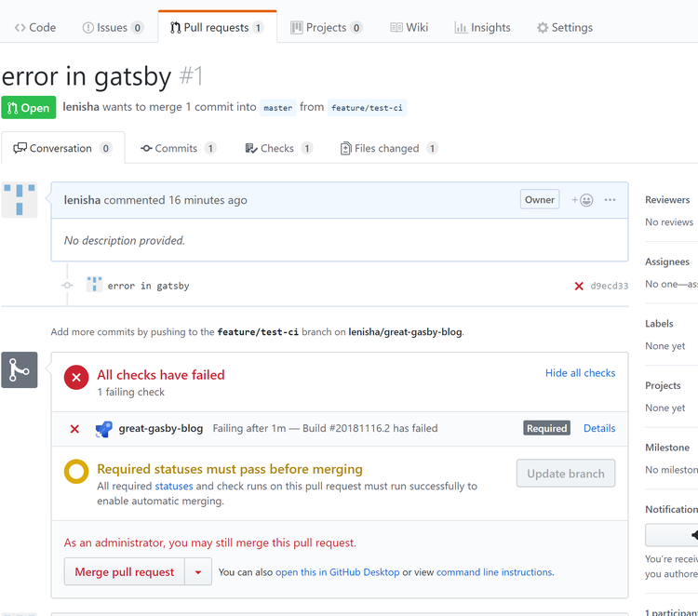Open this in GitHub Desktop link
The image size is (698, 616).
click(338, 572)
